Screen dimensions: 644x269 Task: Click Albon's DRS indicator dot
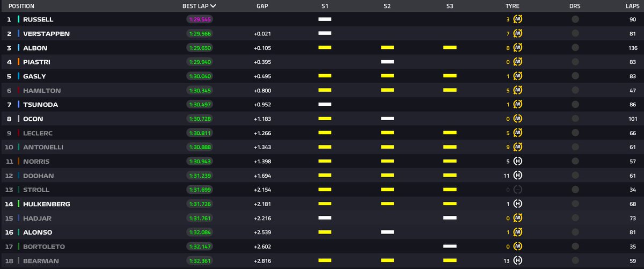pos(575,48)
